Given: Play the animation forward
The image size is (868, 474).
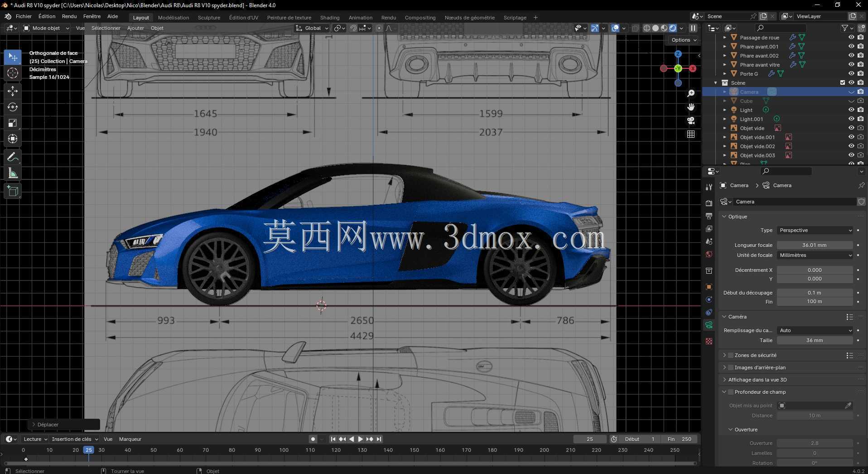Looking at the screenshot, I should click(361, 439).
